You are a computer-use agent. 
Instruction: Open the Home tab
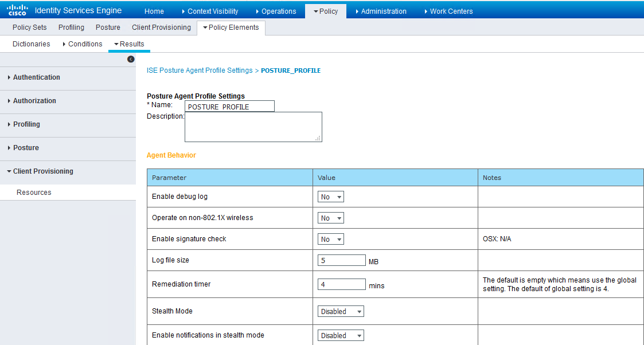pos(154,11)
